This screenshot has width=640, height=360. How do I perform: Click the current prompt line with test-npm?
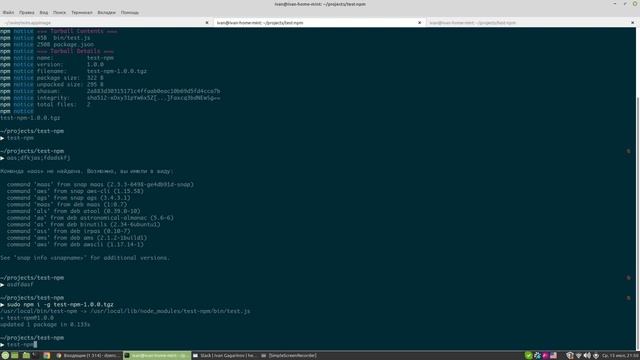pos(18,344)
